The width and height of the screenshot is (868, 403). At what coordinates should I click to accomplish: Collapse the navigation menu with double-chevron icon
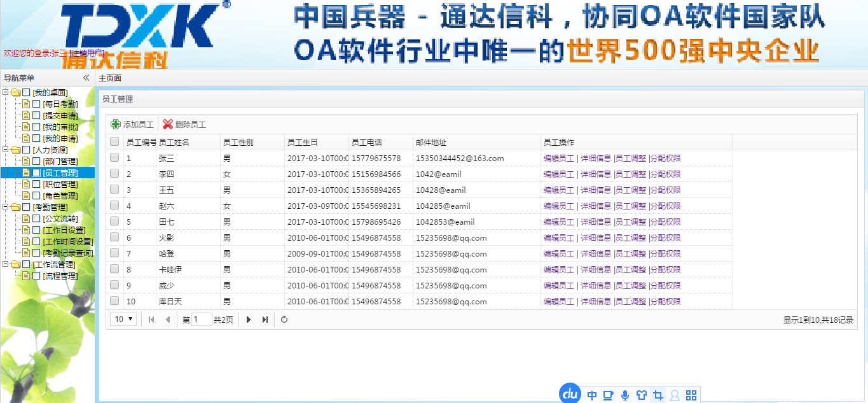(86, 78)
